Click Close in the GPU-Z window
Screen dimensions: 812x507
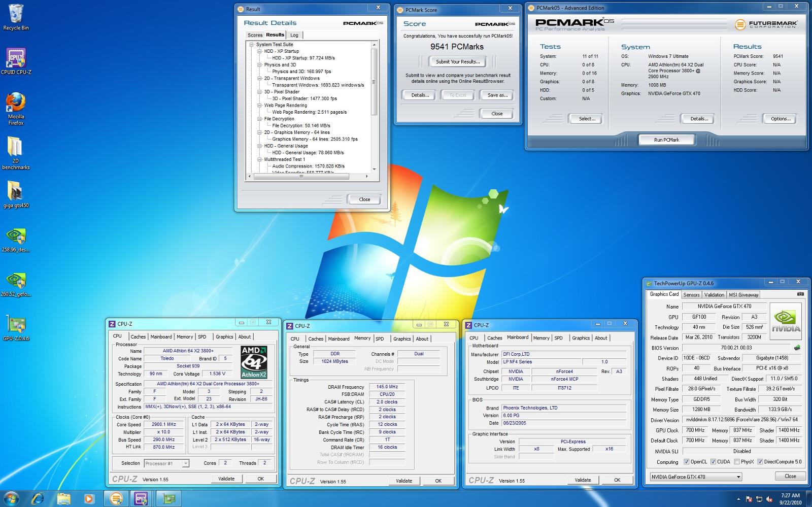[790, 476]
